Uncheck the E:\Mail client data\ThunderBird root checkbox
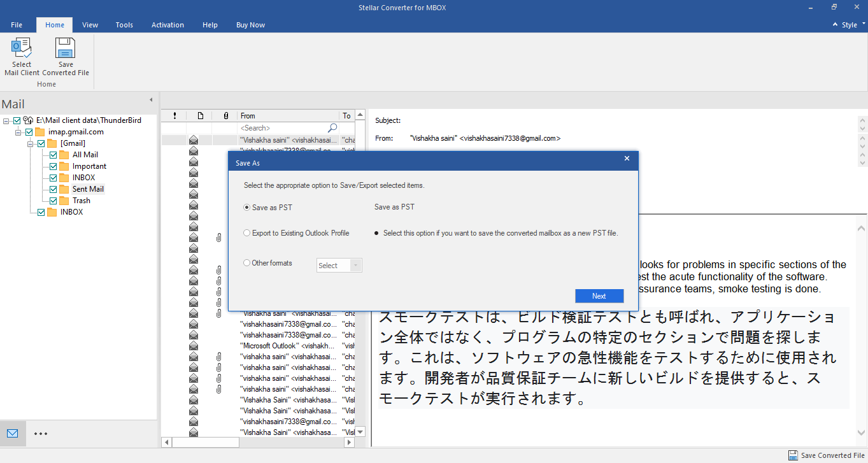 17,120
